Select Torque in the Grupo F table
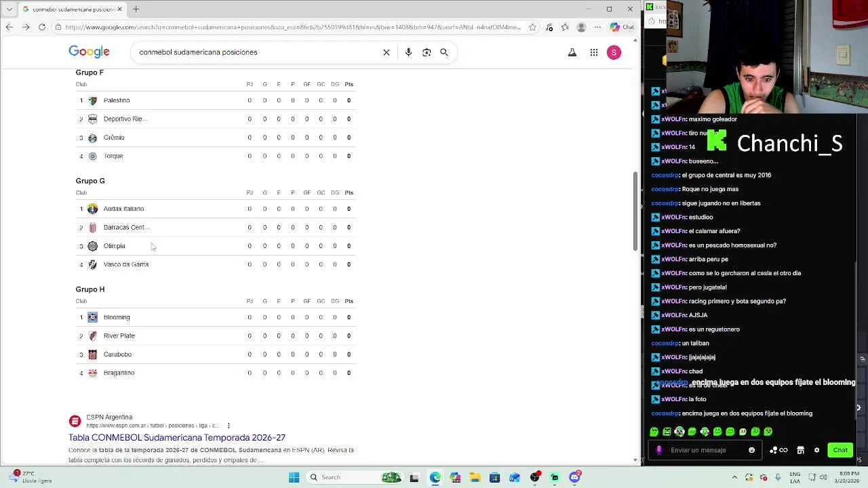Image resolution: width=868 pixels, height=488 pixels. (x=113, y=156)
